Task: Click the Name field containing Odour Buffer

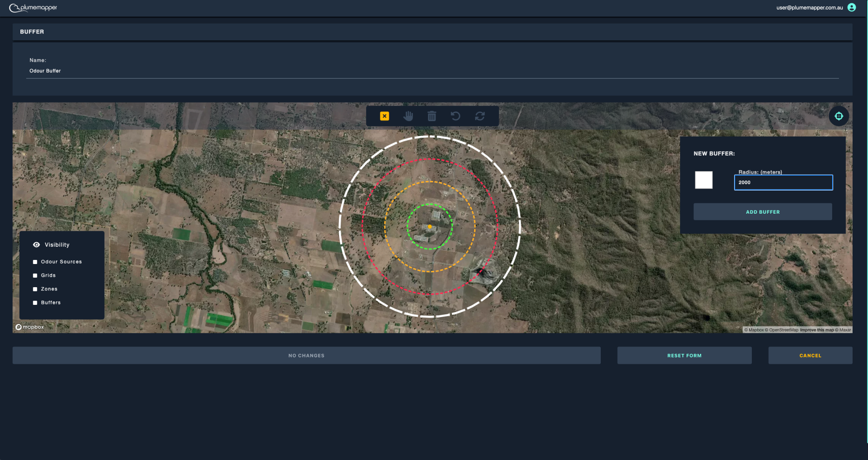Action: 432,71
